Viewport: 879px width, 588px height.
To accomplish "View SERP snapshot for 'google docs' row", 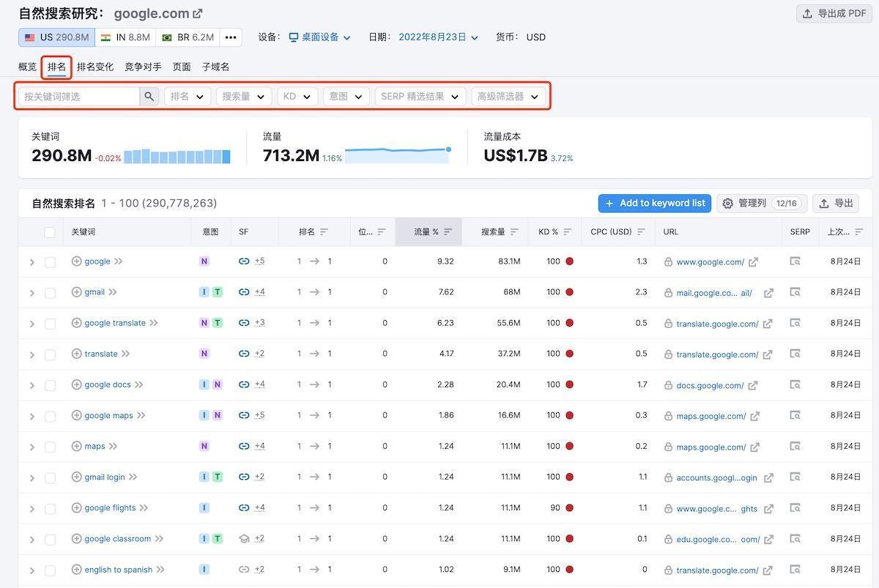I will (x=795, y=384).
